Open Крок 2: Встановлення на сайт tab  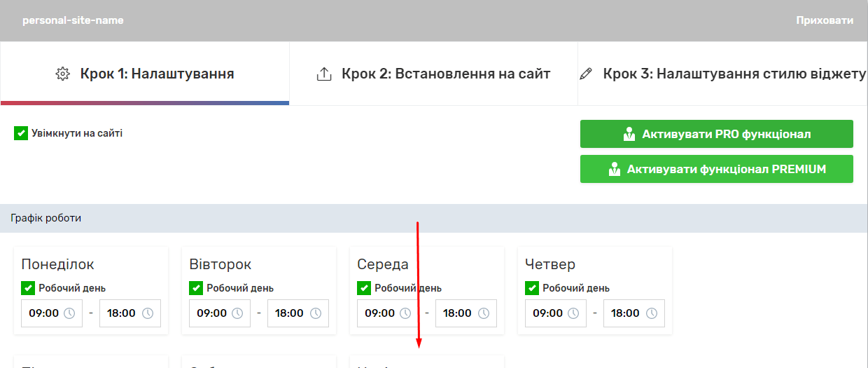[433, 74]
